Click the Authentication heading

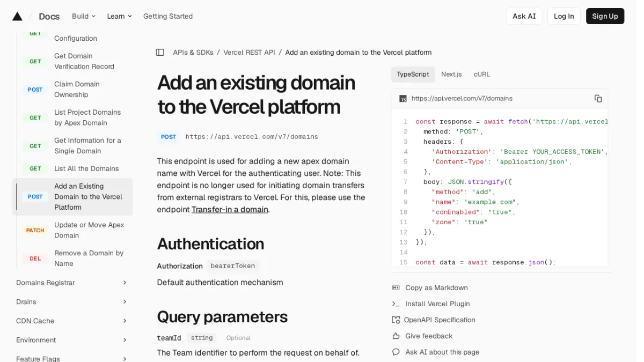pyautogui.click(x=210, y=244)
